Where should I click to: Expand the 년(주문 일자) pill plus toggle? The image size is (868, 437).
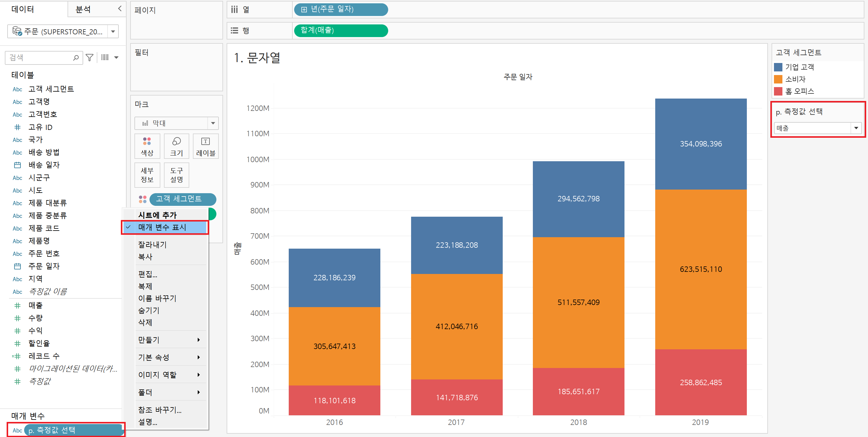[304, 9]
